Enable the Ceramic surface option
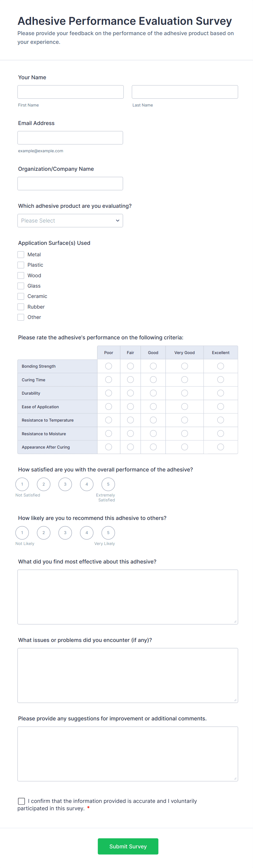This screenshot has width=253, height=868. pos(20,296)
